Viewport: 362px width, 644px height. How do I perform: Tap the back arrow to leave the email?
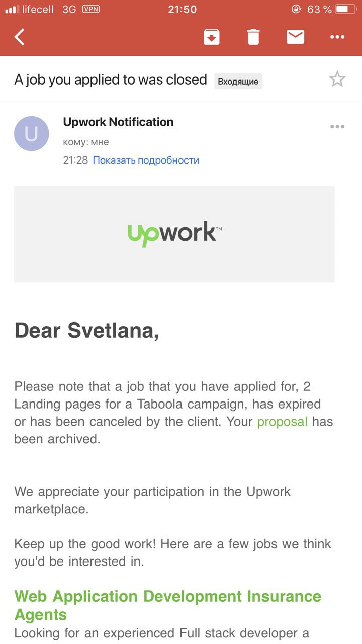coord(20,37)
